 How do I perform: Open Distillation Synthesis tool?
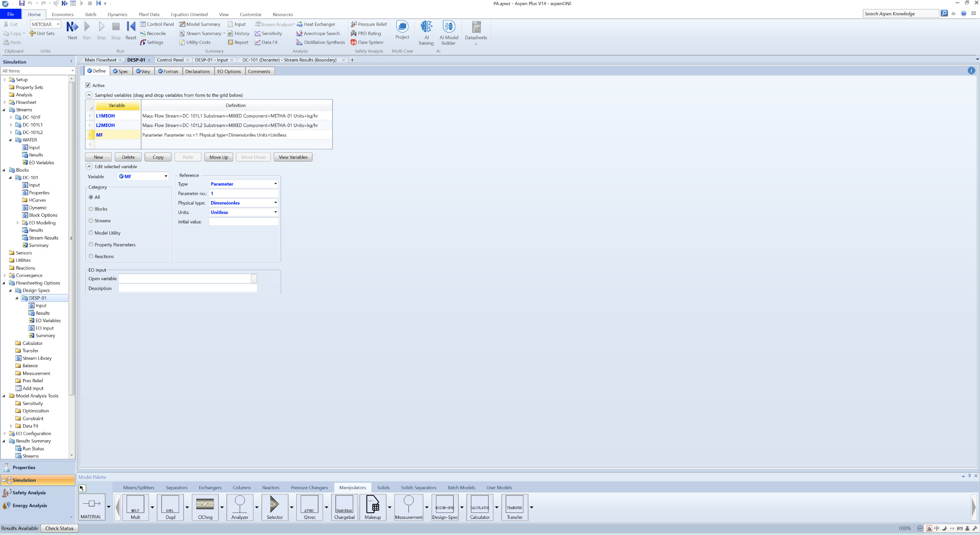coord(321,42)
